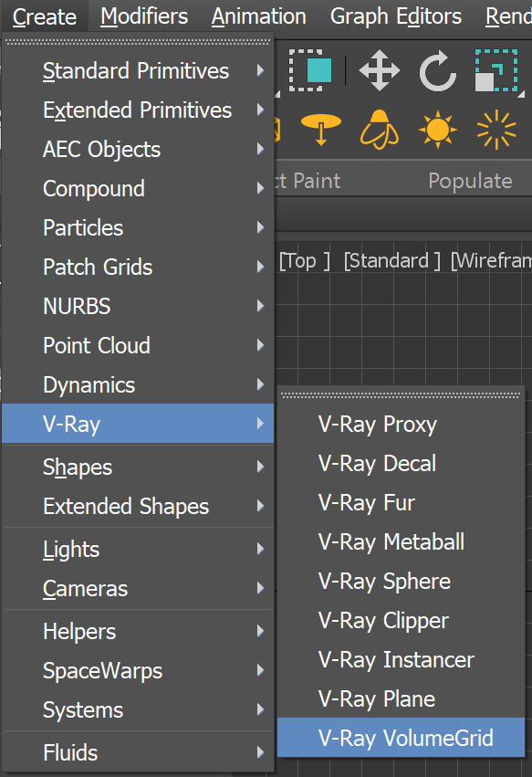Switch to the Populate ribbon tab

point(470,181)
